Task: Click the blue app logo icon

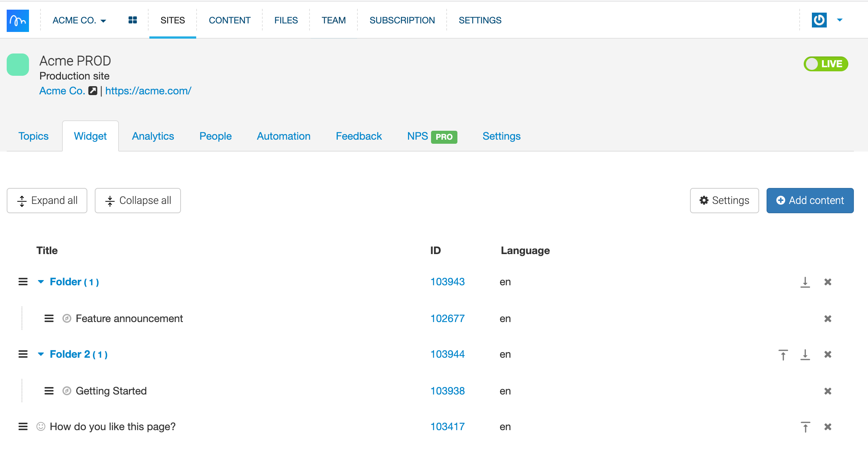Action: coord(18,20)
